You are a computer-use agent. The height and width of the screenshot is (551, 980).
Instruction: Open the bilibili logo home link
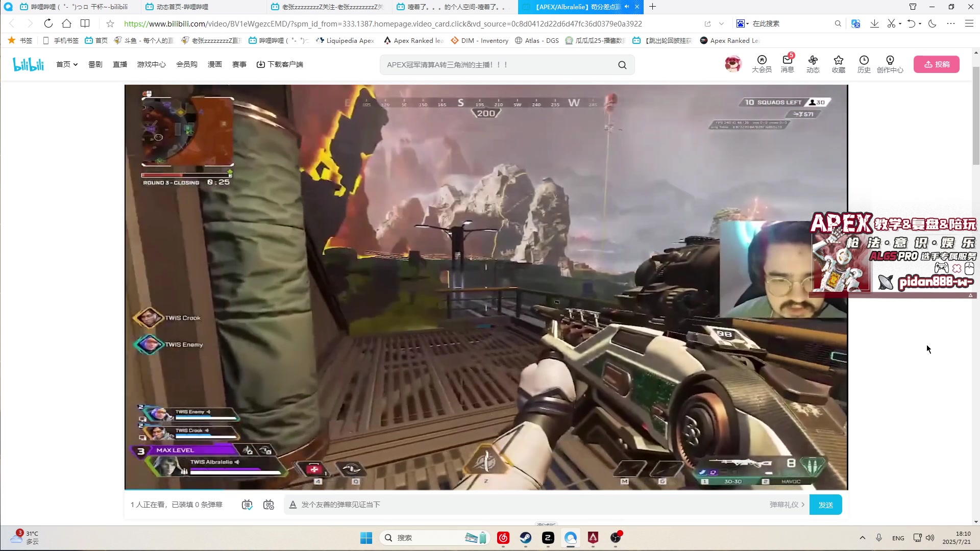click(x=28, y=64)
